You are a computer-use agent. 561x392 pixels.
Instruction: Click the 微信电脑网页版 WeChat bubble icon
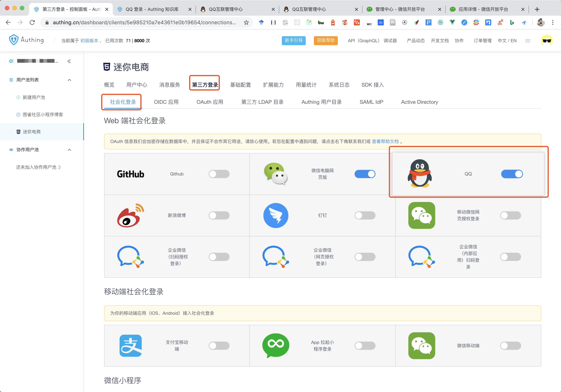[x=276, y=174]
